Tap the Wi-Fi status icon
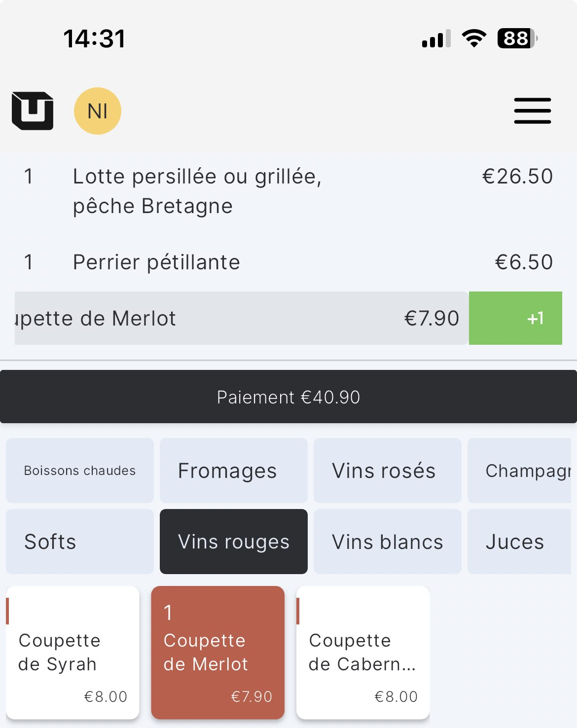Screen dimensions: 577x728 tap(474, 38)
